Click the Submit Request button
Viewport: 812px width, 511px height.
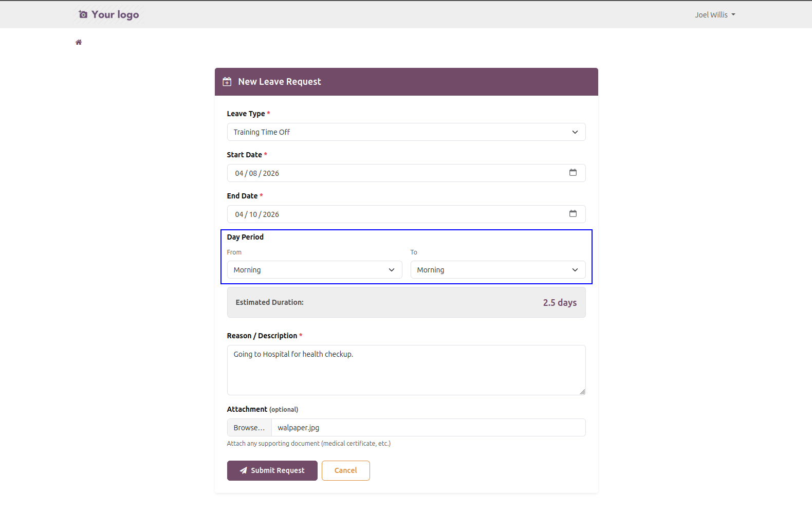[x=272, y=470]
